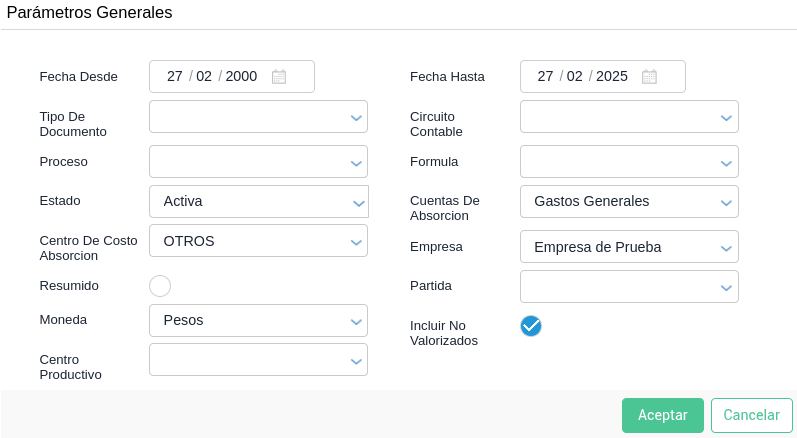797x438 pixels.
Task: Enable the Resumido checkbox
Action: (160, 286)
